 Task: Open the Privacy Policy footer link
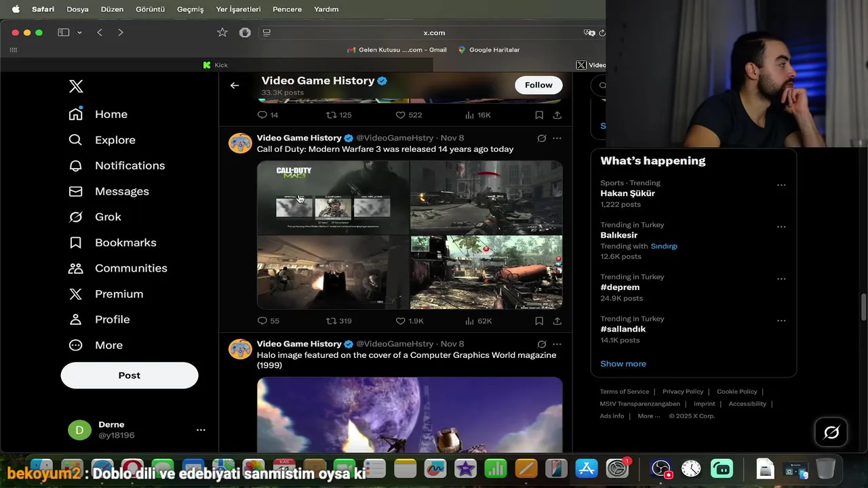(x=683, y=392)
